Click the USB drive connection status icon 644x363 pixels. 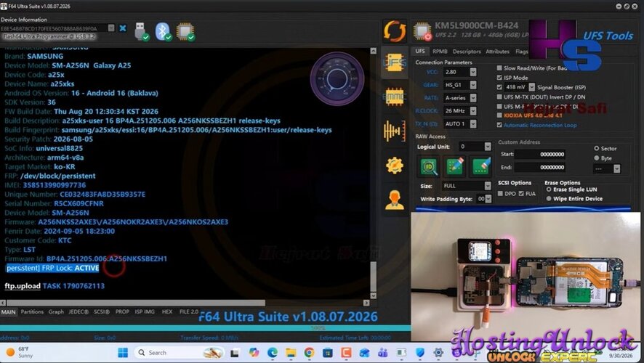coord(141,31)
